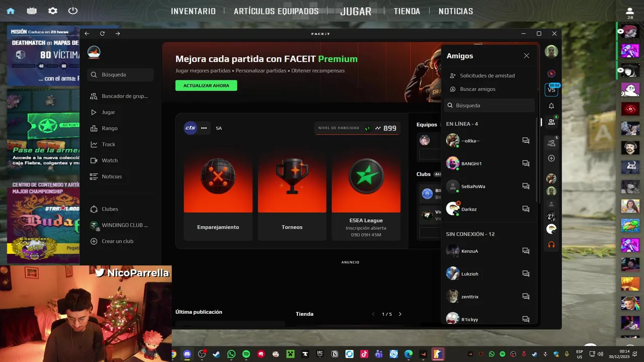Viewport: 644px width, 362px height.
Task: Switch to CS2 NOTICIAS tab
Action: tap(456, 11)
